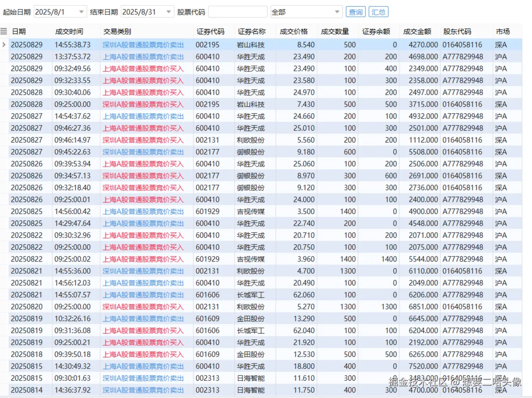Click the 股票代码 input field
This screenshot has height=398, width=532.
237,12
